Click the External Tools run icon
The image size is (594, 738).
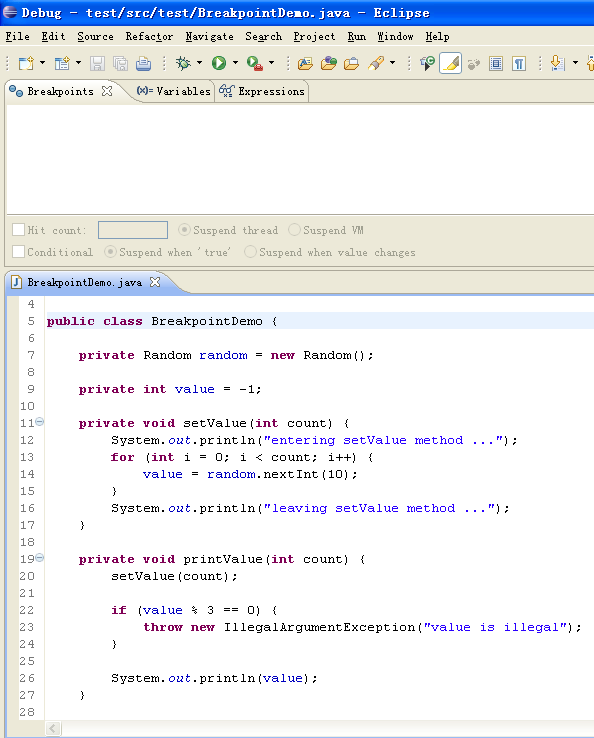tap(255, 63)
